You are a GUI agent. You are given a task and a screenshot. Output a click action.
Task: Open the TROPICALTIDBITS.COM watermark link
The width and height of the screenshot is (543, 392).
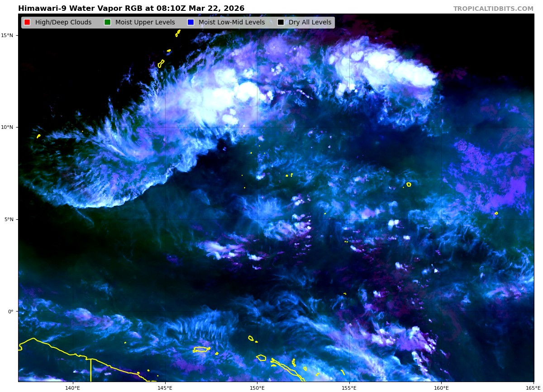pyautogui.click(x=493, y=9)
